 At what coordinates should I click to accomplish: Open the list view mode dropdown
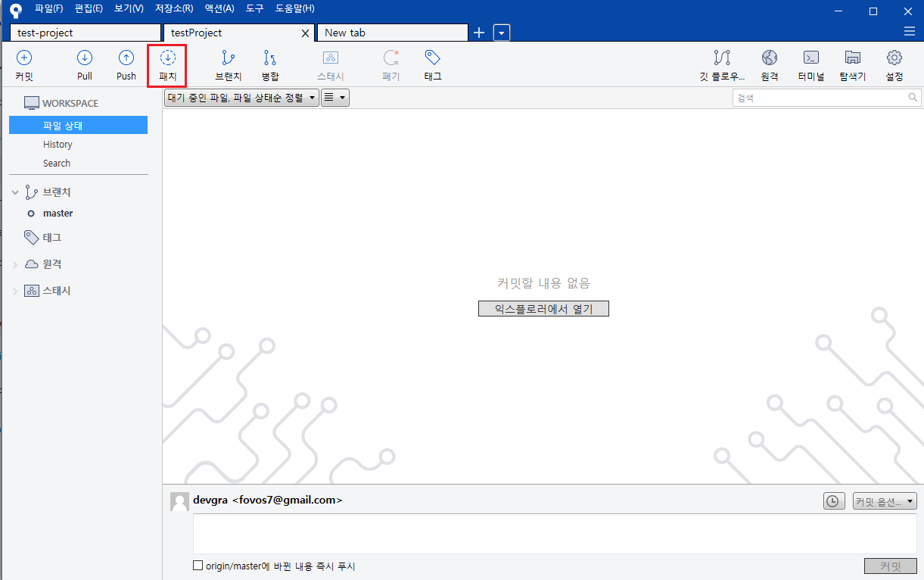[x=335, y=98]
